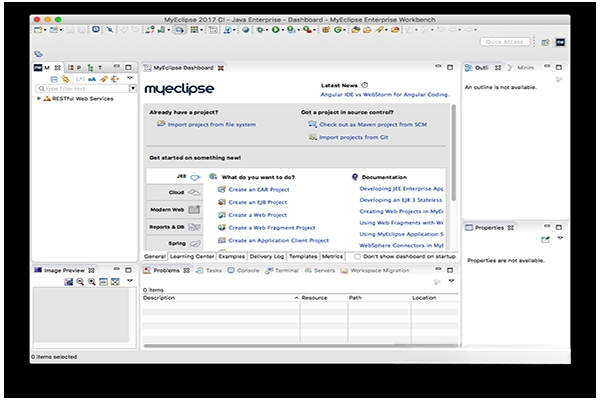This screenshot has width=600, height=400.
Task: Open the New wizard dropdown arrow
Action: [x=45, y=30]
